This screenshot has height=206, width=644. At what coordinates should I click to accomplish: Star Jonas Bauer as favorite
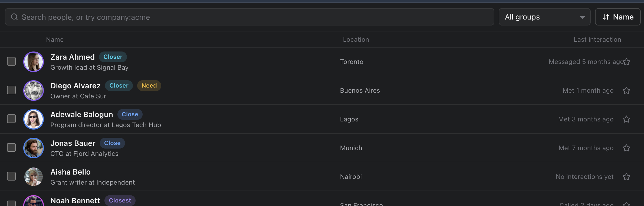[x=626, y=148]
